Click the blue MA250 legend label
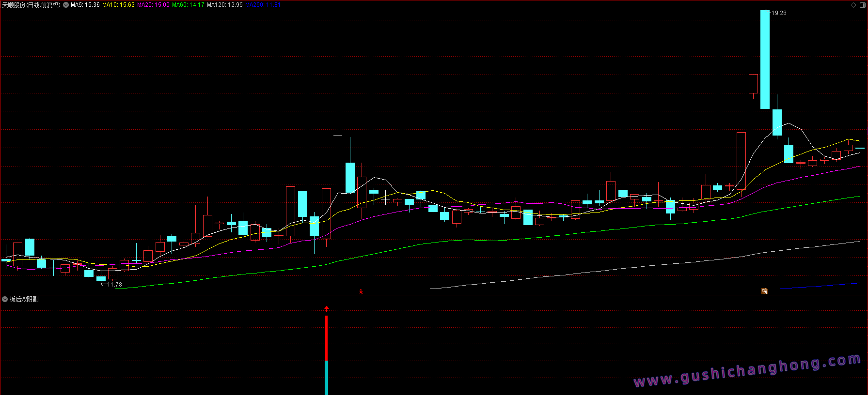Screen dimensions: 868x395 click(263, 5)
